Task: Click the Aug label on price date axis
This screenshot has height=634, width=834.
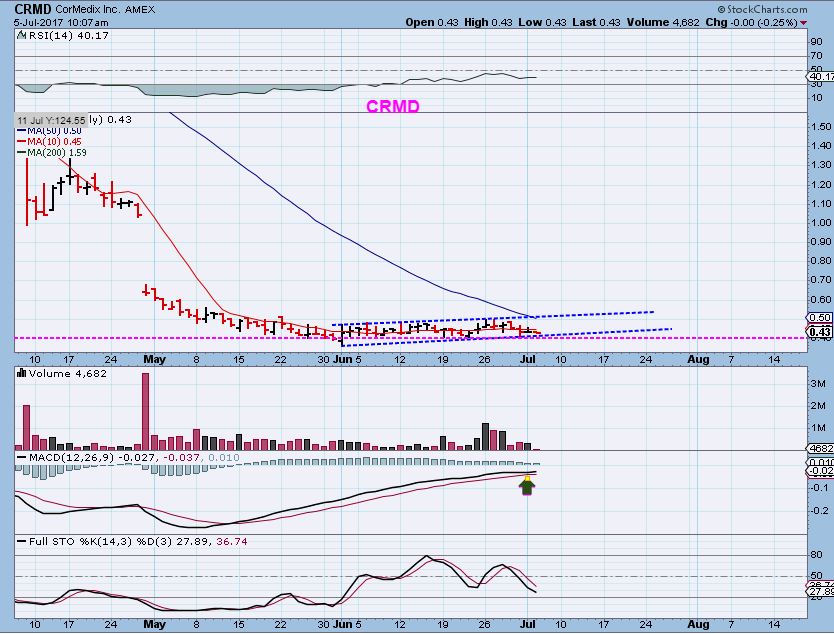Action: click(698, 360)
